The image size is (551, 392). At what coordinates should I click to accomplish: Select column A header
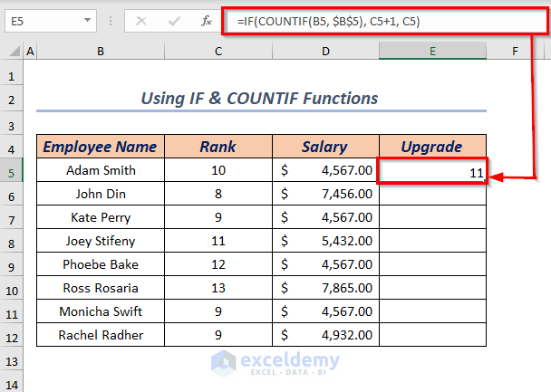click(x=30, y=52)
